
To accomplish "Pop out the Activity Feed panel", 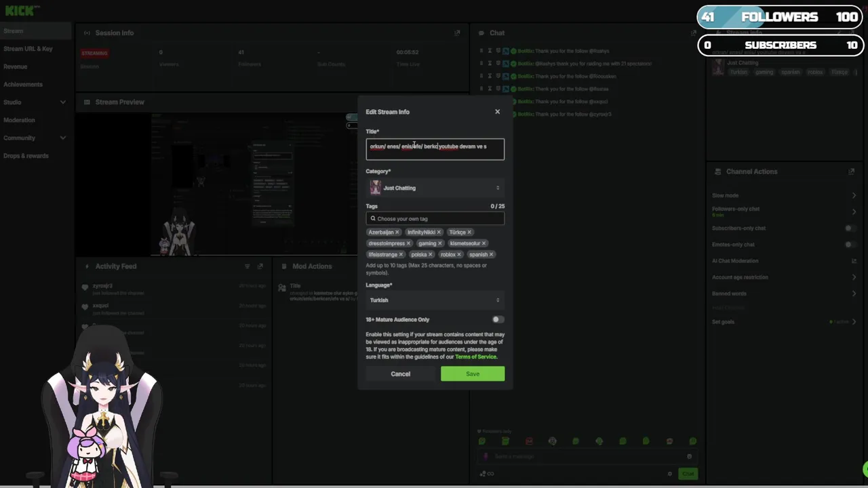I will tap(260, 266).
